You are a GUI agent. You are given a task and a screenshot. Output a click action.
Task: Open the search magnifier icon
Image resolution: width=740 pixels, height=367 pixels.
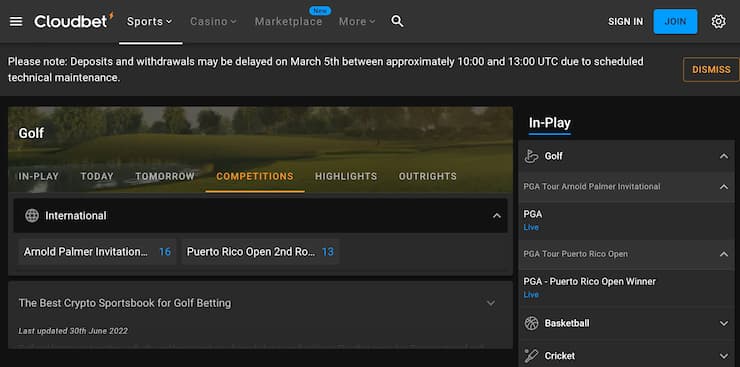(397, 21)
